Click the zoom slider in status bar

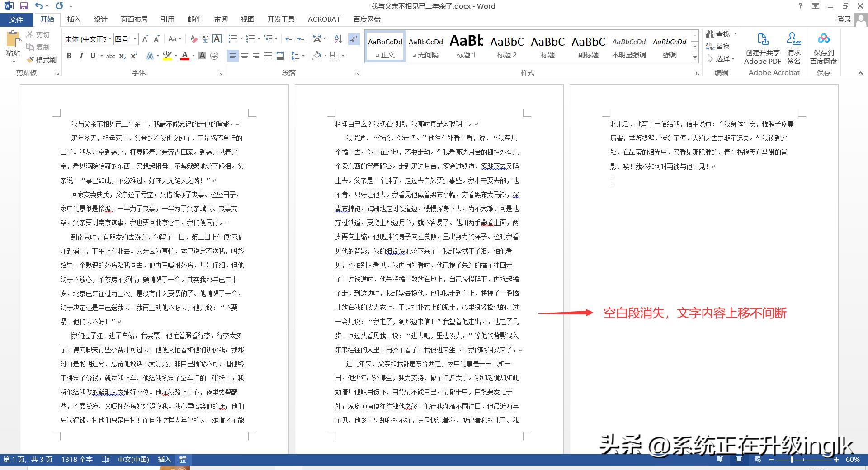804,460
